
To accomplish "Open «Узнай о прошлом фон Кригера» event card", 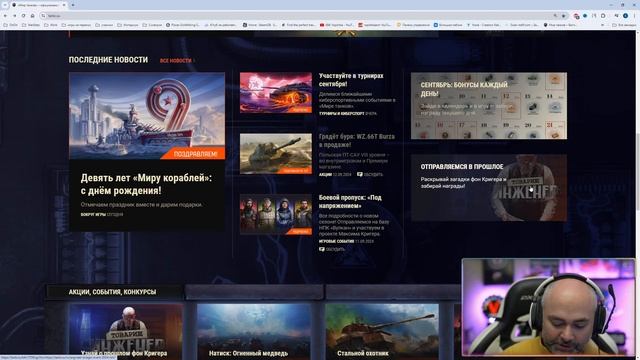I will coord(126,331).
